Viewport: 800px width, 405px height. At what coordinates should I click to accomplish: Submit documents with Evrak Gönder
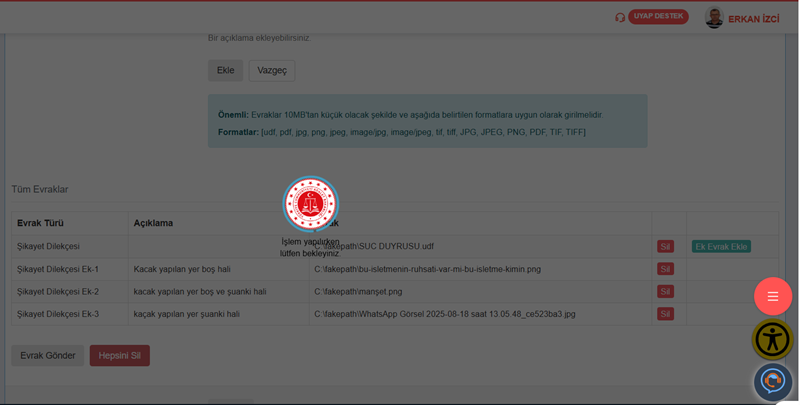pos(48,355)
